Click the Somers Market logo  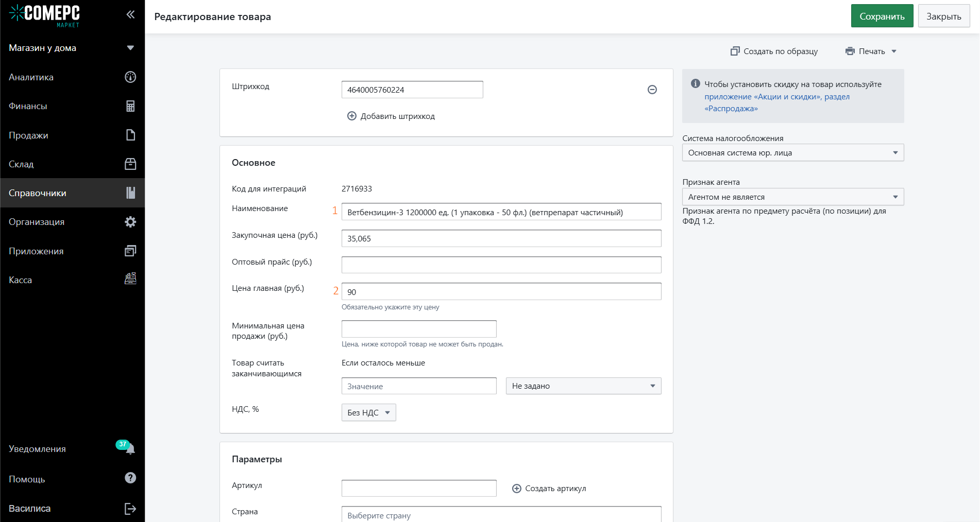[x=45, y=15]
